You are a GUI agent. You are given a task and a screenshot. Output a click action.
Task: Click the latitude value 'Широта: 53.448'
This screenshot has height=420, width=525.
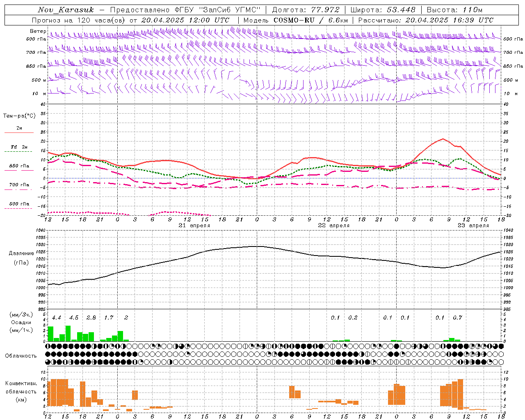tap(383, 10)
